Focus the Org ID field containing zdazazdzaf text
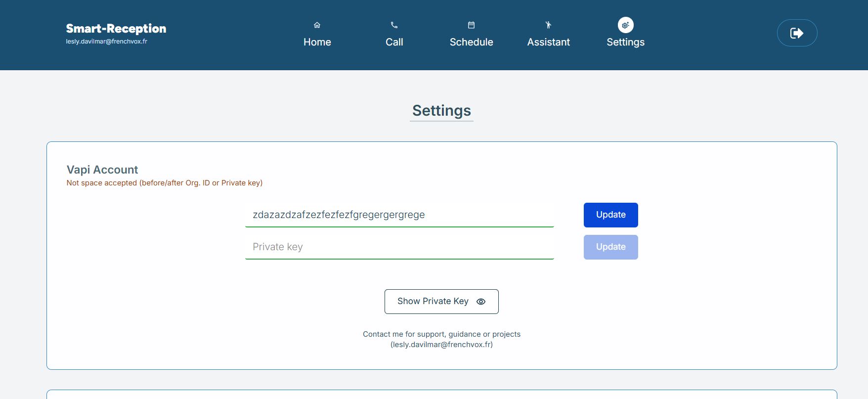 (x=399, y=215)
